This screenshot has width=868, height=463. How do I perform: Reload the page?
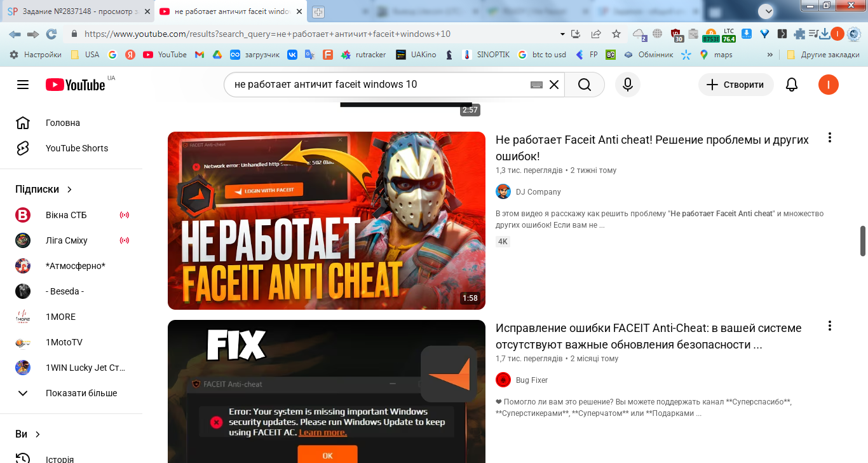click(x=51, y=34)
